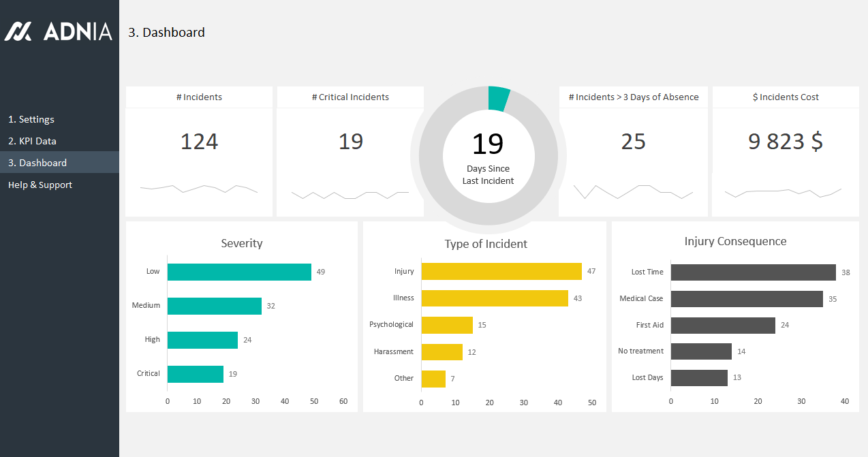
Task: Open Help & Support link
Action: (x=40, y=185)
